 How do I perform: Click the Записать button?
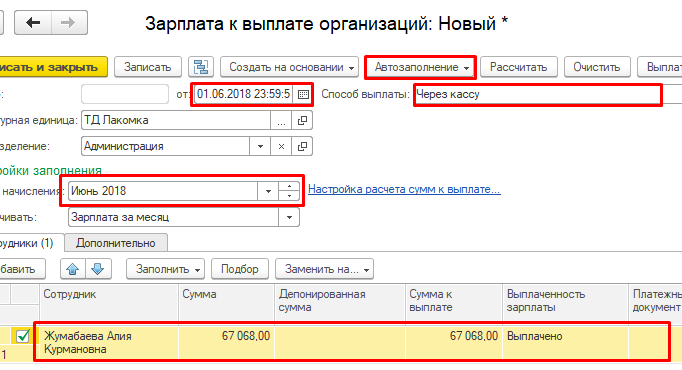tap(147, 67)
